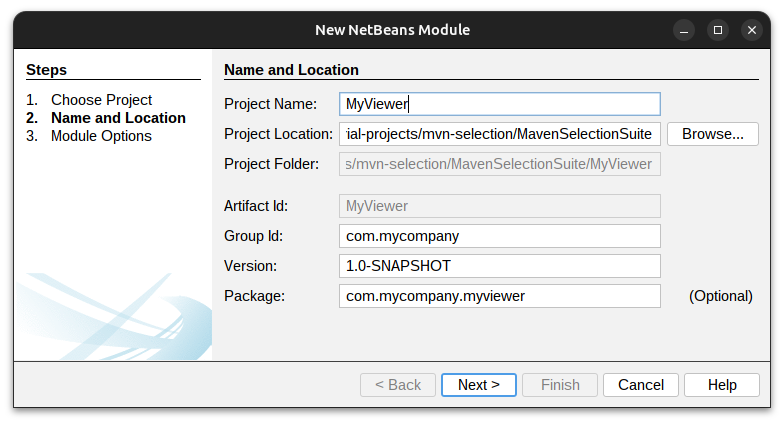Cancel the New NetBeans Module wizard
Viewport: 784px width, 424px height.
(641, 385)
